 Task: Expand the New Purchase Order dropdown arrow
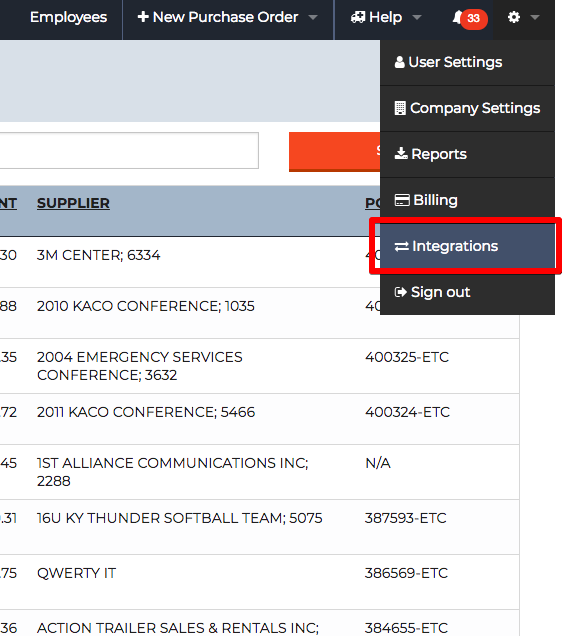coord(313,17)
